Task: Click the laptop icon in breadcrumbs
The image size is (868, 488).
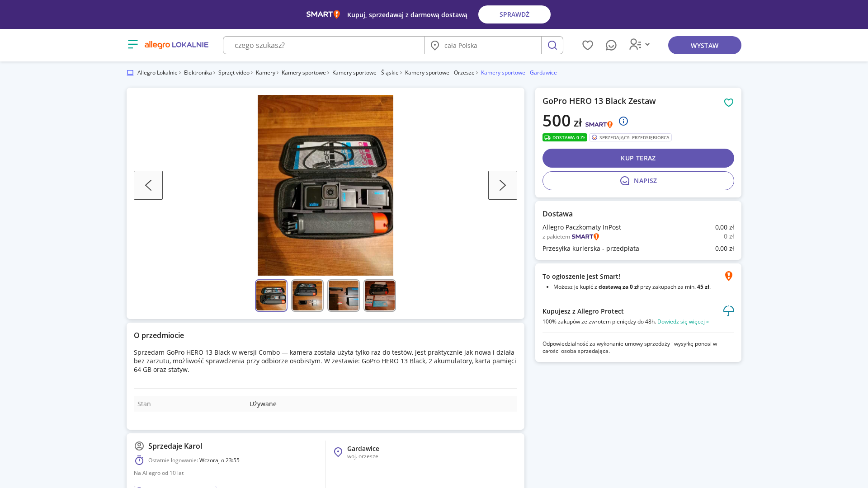Action: tap(130, 73)
